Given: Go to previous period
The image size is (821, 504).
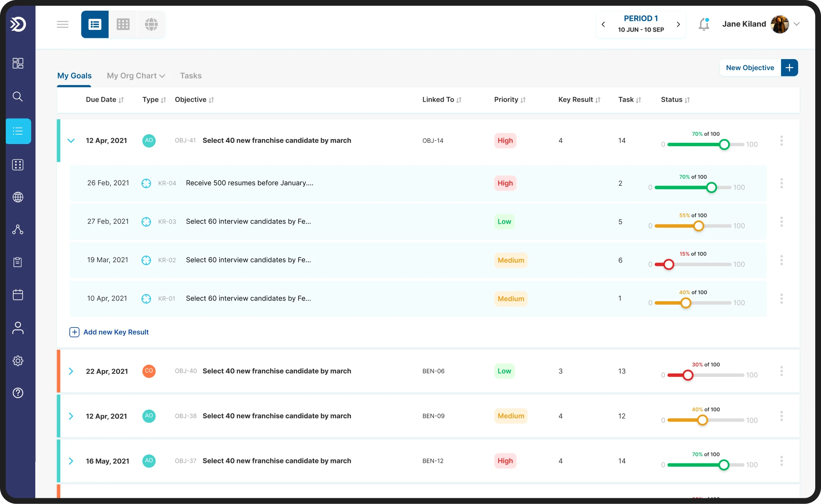Looking at the screenshot, I should [603, 24].
